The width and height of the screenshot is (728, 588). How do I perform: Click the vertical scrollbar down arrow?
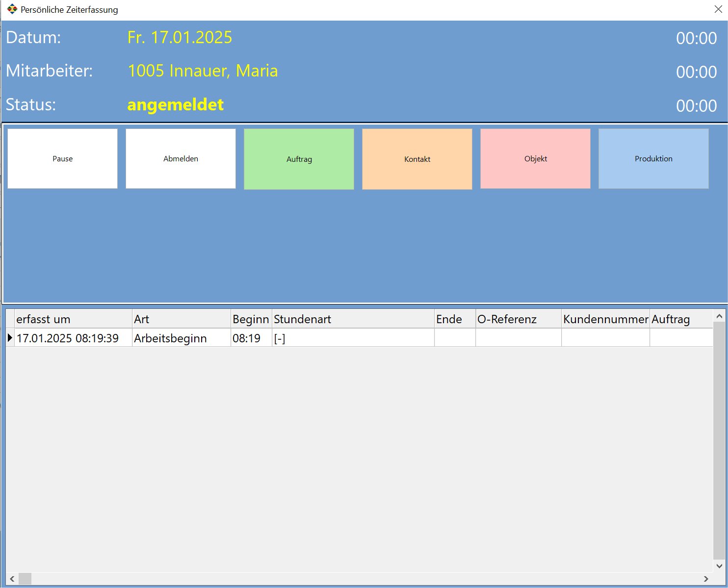pyautogui.click(x=719, y=565)
